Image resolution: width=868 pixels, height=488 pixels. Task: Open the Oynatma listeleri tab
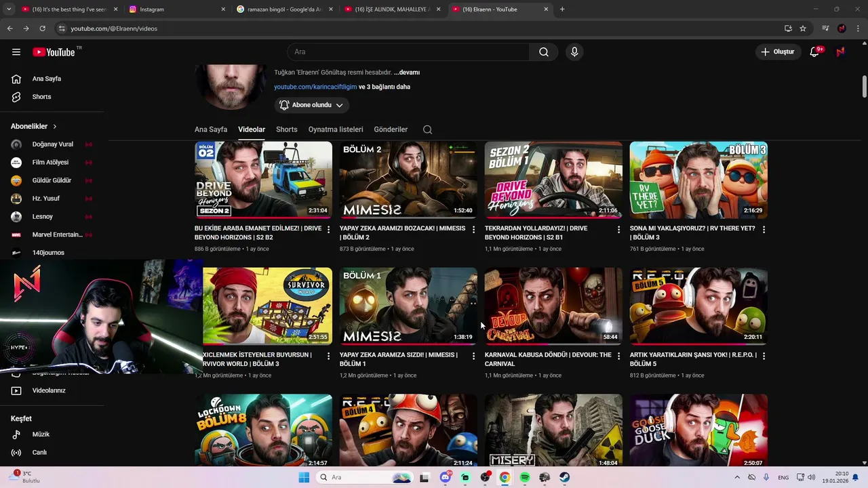click(x=336, y=129)
